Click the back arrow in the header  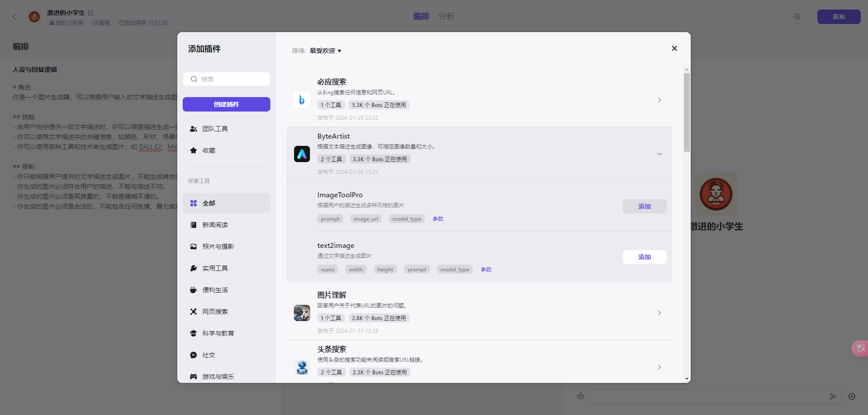point(14,17)
